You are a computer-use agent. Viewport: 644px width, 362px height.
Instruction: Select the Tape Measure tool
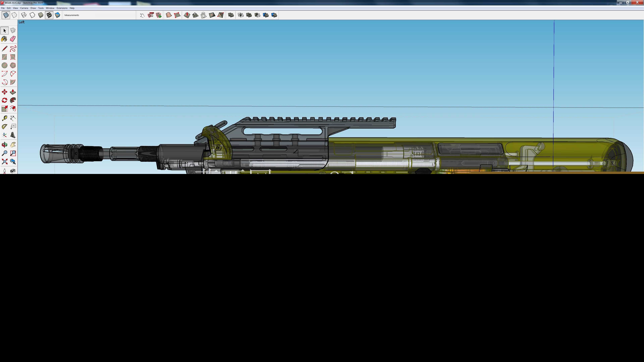point(5,118)
